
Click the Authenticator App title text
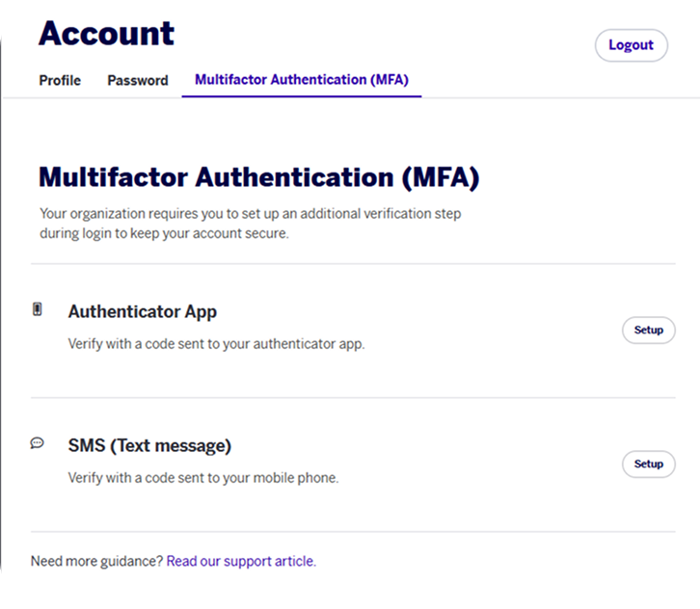pos(143,312)
